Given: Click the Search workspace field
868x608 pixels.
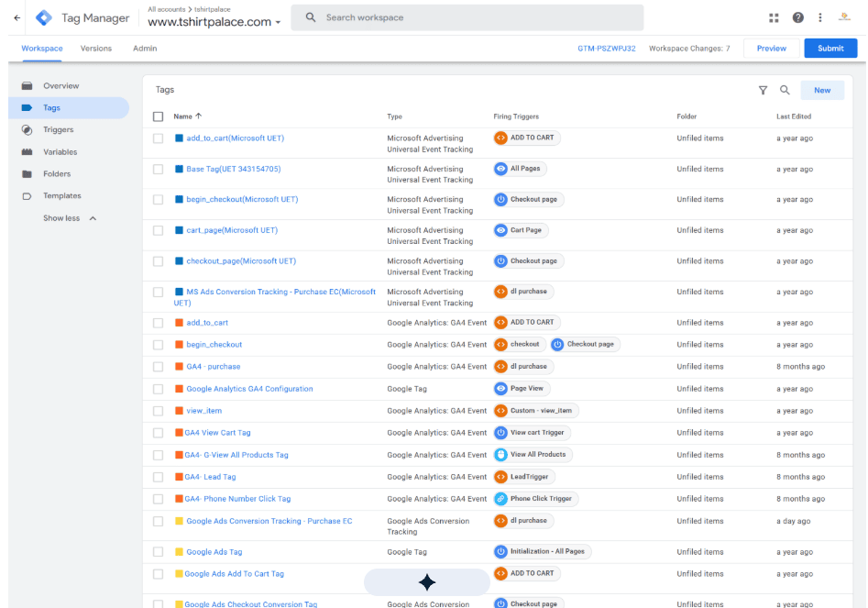Looking at the screenshot, I should coord(467,17).
